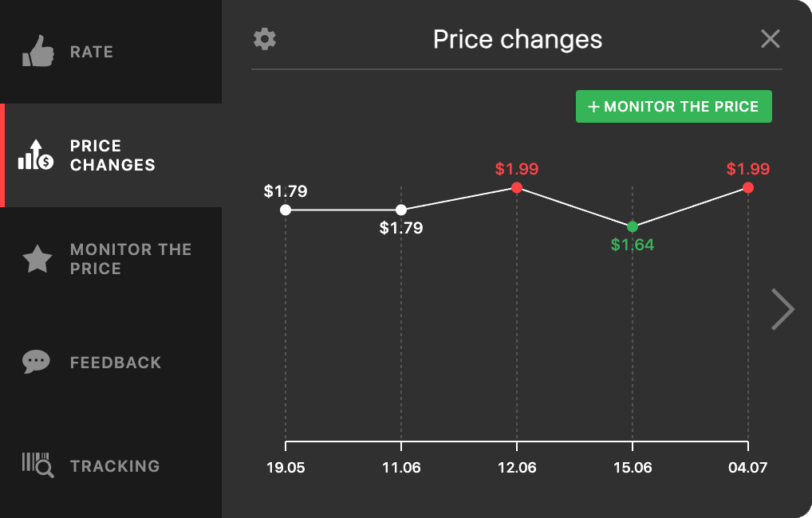Viewport: 812px width, 518px height.
Task: Click the Tracking barcode search icon
Action: 36,465
